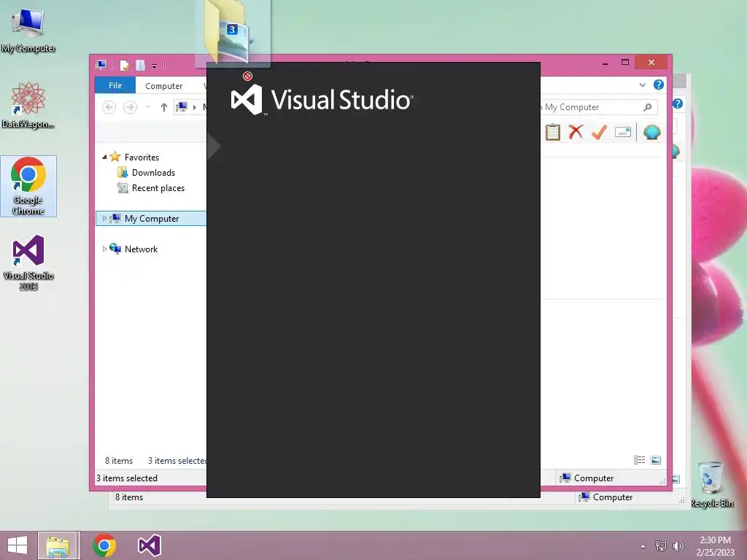Screen dimensions: 747x560
Task: Expand the My Computer tree node
Action: (x=104, y=219)
